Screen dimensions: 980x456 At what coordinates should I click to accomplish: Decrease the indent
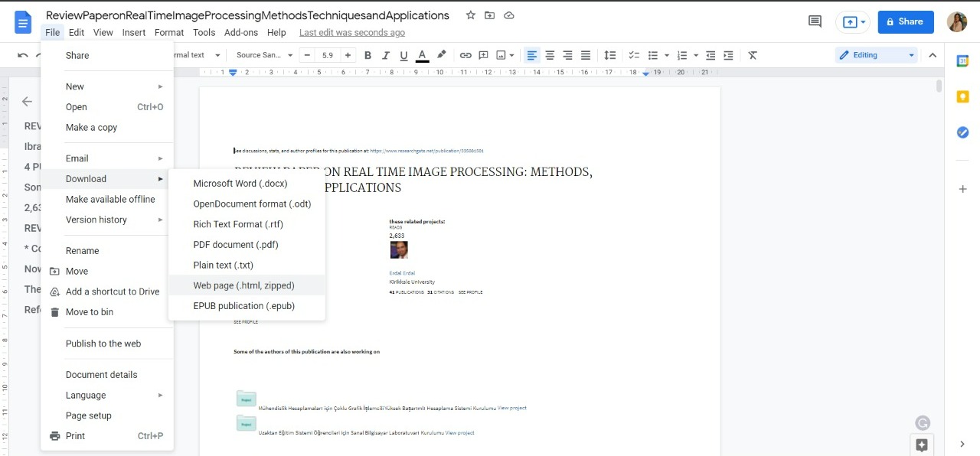click(710, 55)
